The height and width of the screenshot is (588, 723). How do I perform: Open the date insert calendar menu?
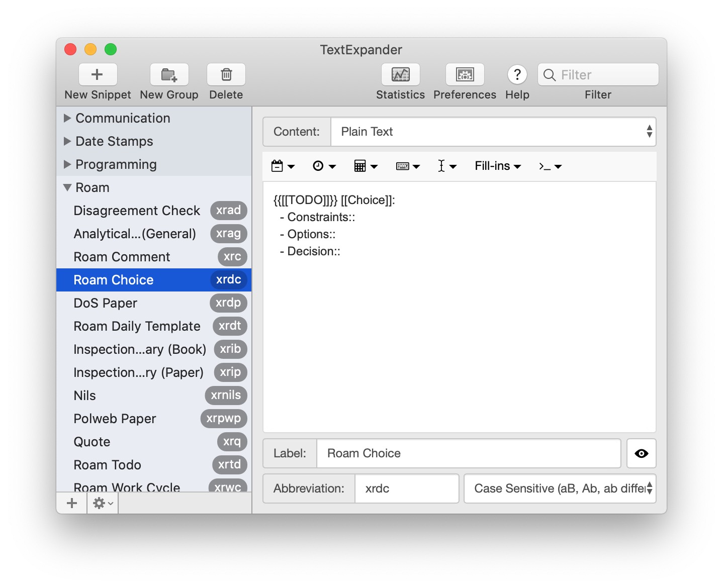pyautogui.click(x=283, y=166)
